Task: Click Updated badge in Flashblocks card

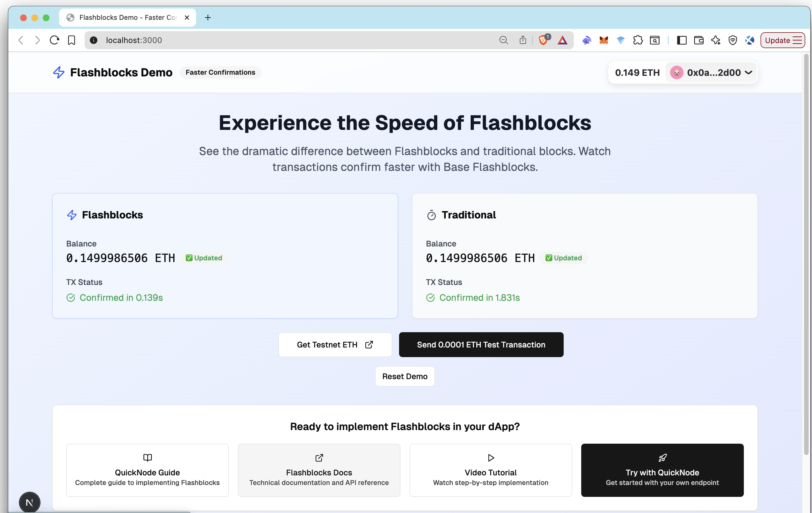Action: [x=204, y=258]
